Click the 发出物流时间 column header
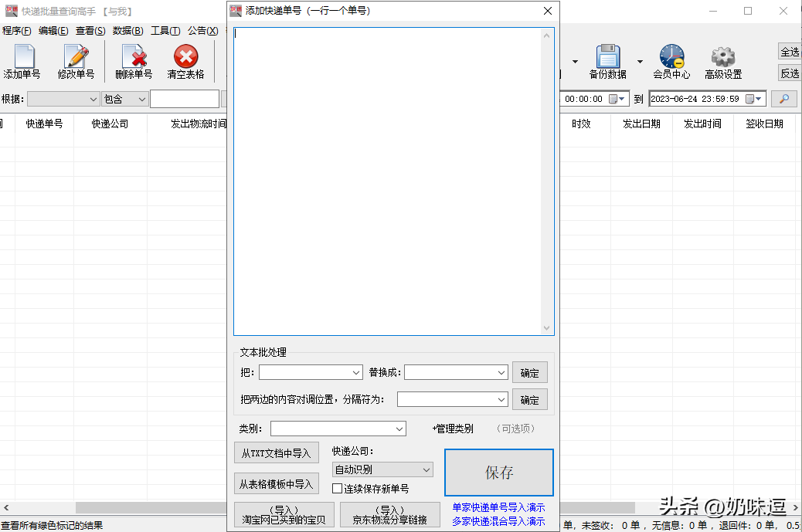Screen dimensions: 802x532 pos(199,124)
